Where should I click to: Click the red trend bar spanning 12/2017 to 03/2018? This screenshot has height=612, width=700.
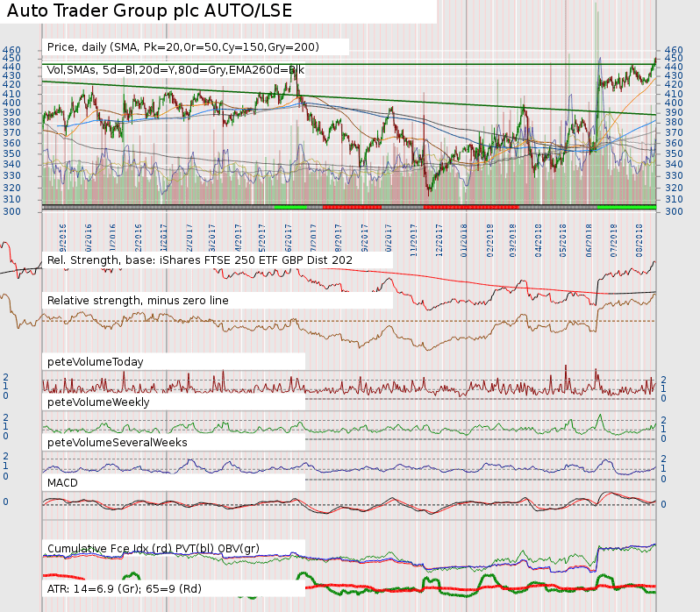pyautogui.click(x=471, y=207)
